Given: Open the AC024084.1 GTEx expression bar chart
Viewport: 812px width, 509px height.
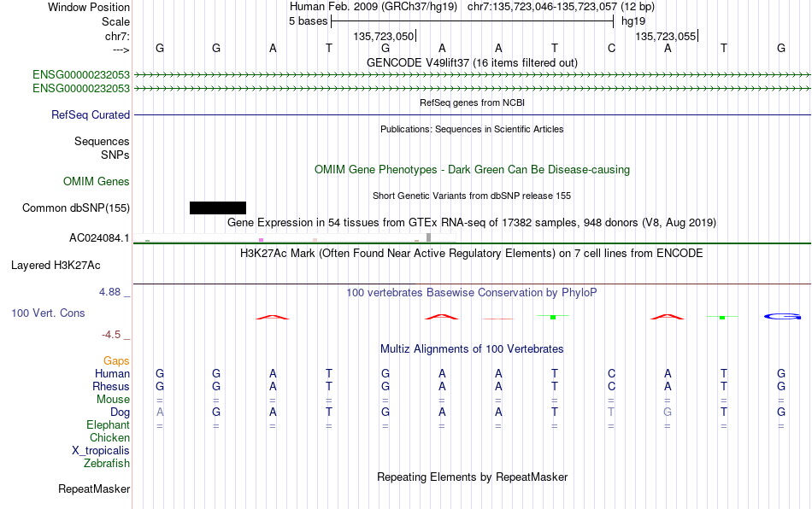Looking at the screenshot, I should [295, 238].
